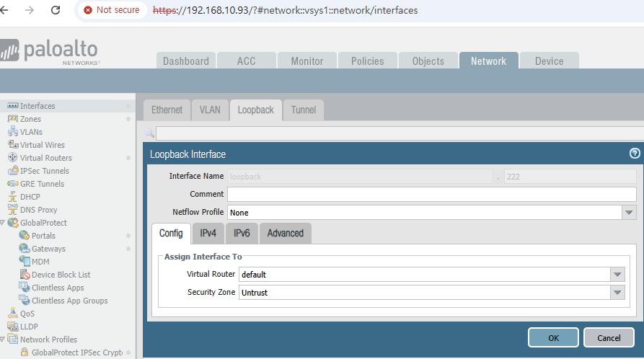Image resolution: width=644 pixels, height=359 pixels.
Task: Click the search magnifier icon
Action: tap(149, 133)
